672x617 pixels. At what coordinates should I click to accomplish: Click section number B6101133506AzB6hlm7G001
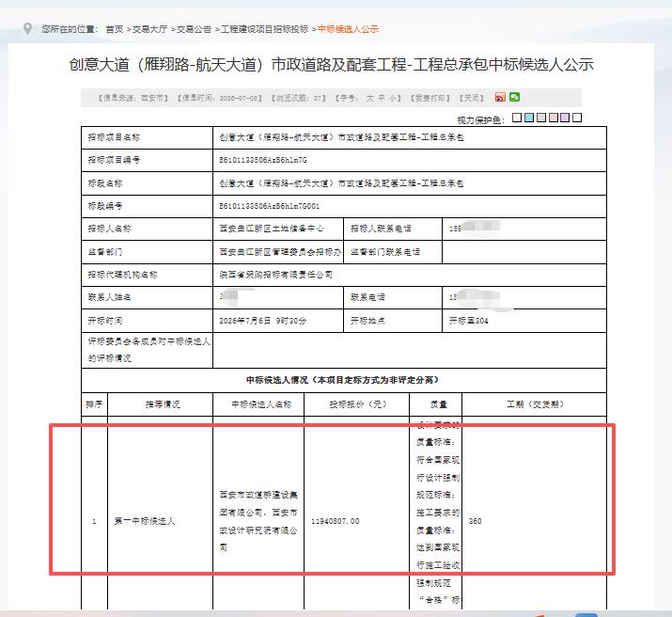pos(269,206)
